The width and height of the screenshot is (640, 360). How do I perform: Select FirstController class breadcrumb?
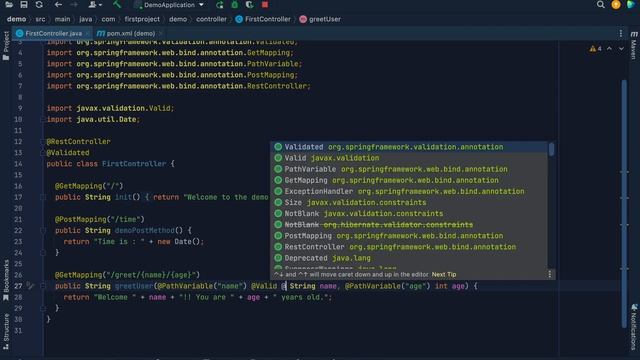tap(263, 19)
